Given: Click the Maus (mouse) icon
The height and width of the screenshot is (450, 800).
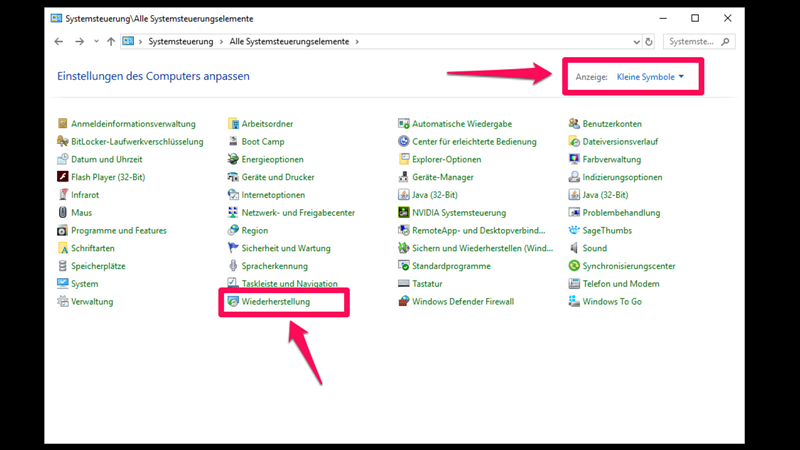Looking at the screenshot, I should [x=63, y=213].
